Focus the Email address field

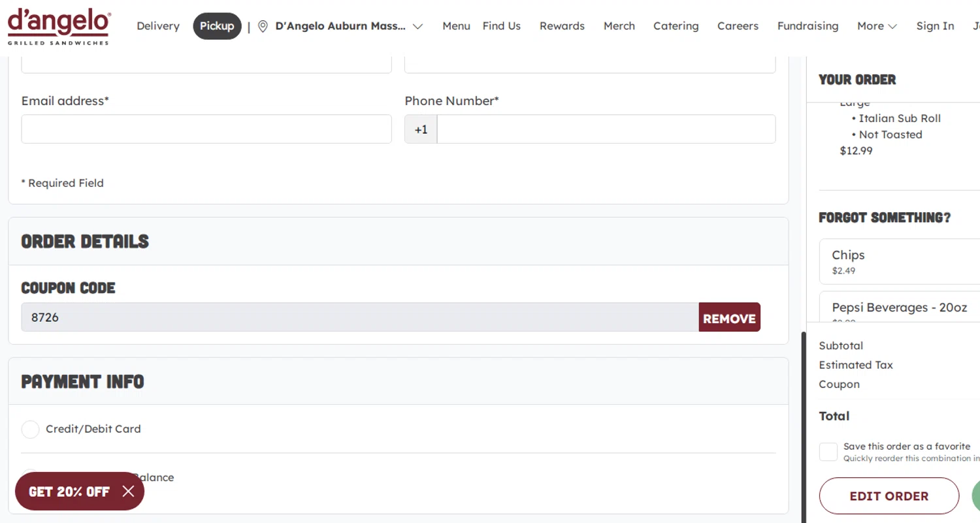206,129
